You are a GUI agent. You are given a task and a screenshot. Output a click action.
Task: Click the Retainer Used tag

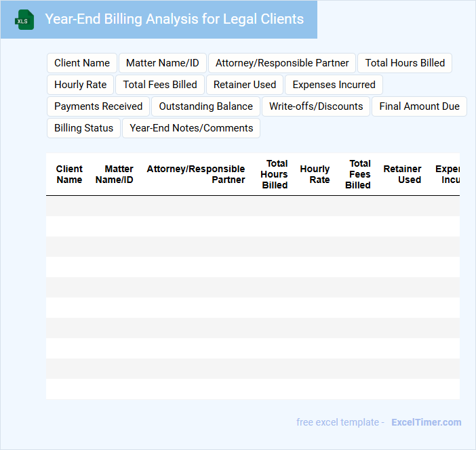point(245,85)
